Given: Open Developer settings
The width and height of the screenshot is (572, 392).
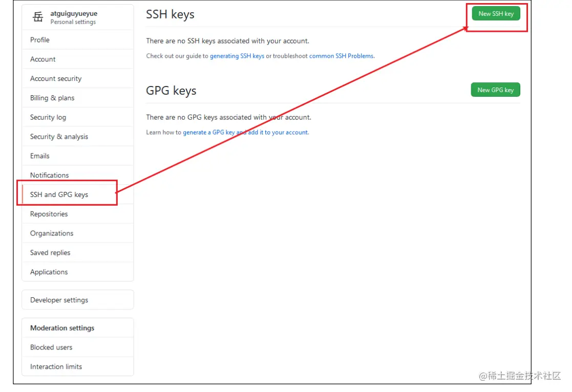Looking at the screenshot, I should [78, 300].
